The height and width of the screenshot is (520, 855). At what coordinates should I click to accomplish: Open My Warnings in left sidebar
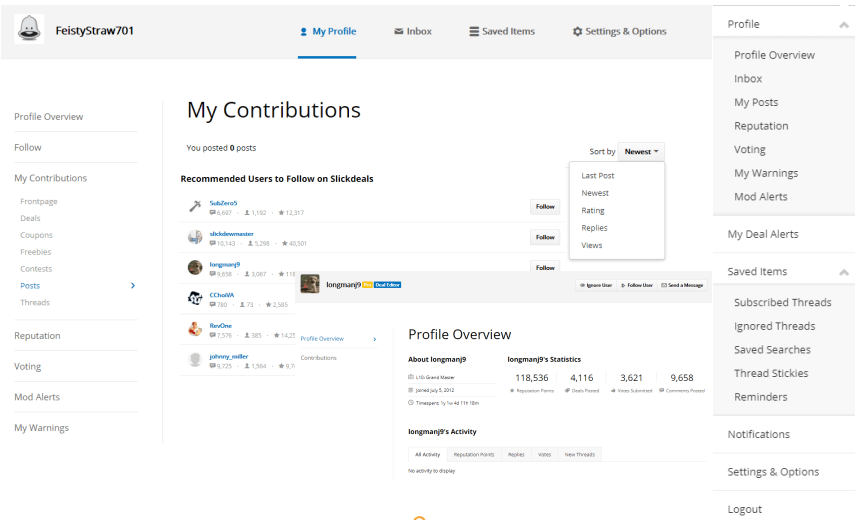coord(41,428)
